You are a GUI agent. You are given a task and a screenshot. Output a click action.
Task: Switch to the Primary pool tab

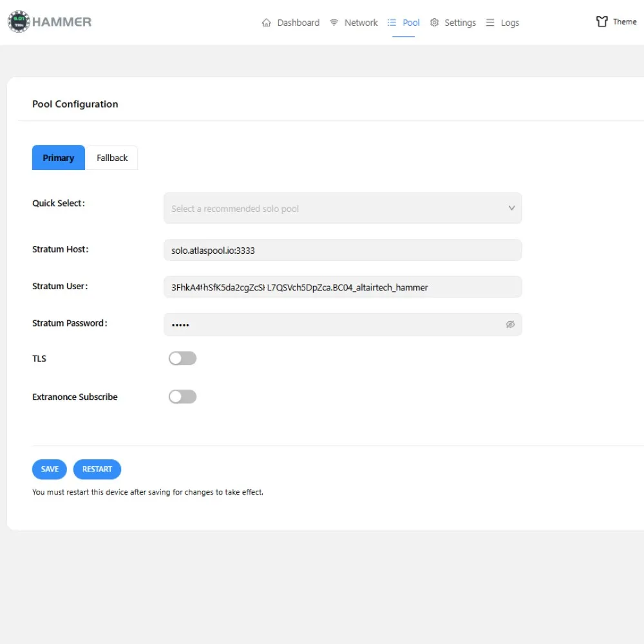(x=59, y=158)
